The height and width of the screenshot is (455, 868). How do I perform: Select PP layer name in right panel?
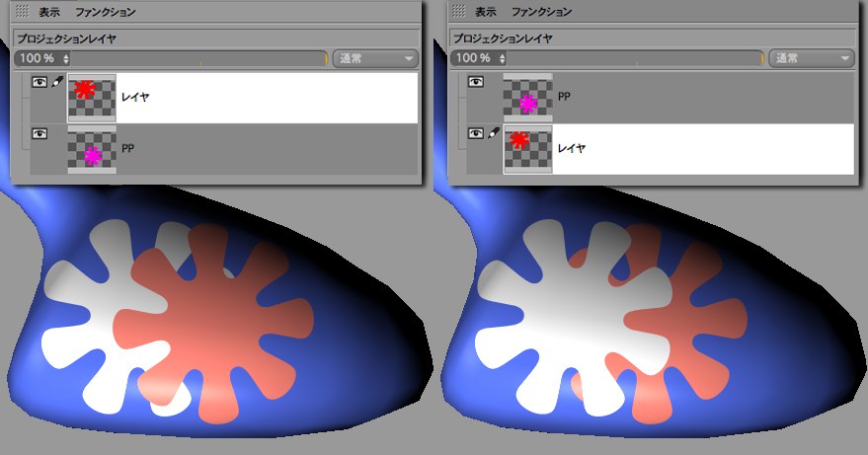[x=564, y=97]
